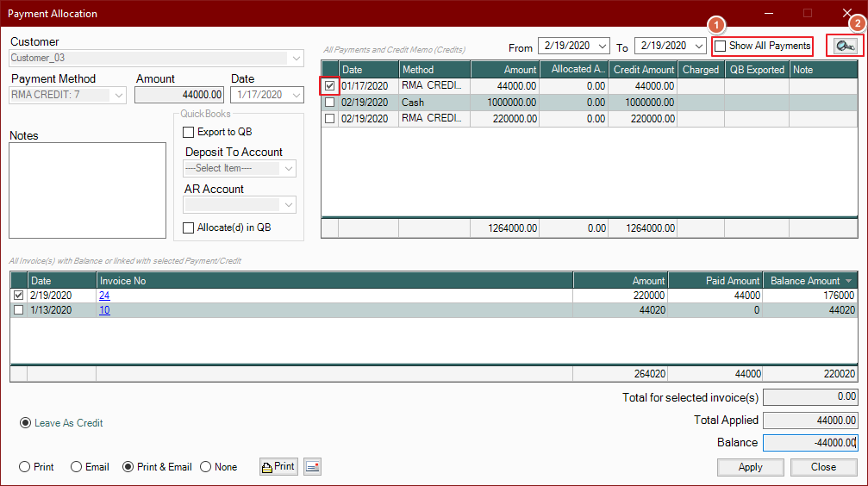Click inside the Notes text box
Screen dimensions: 868x486
click(x=87, y=190)
